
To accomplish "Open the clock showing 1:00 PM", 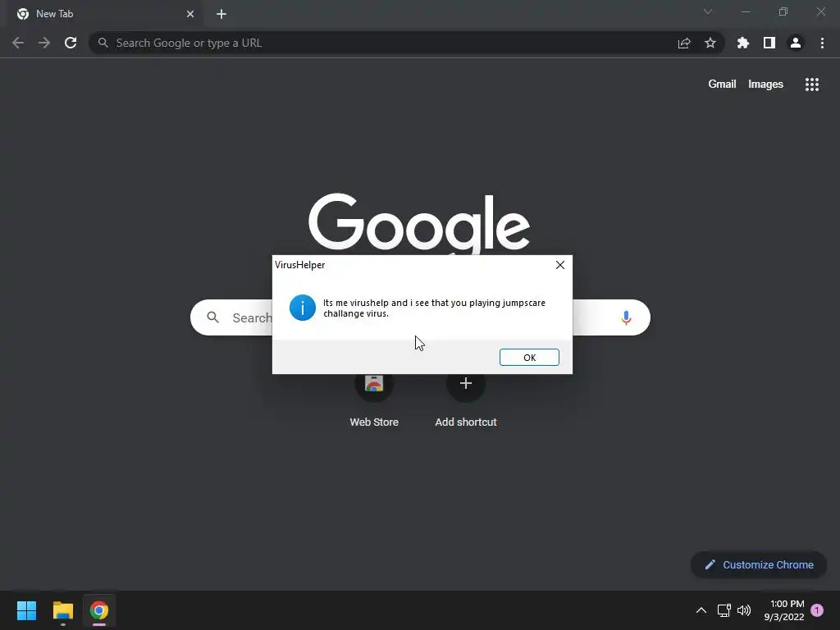I will click(x=784, y=610).
